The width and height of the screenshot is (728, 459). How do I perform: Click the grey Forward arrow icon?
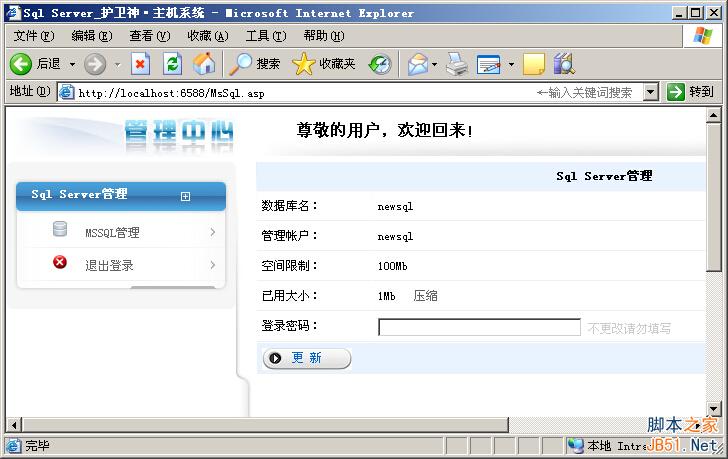coord(95,64)
